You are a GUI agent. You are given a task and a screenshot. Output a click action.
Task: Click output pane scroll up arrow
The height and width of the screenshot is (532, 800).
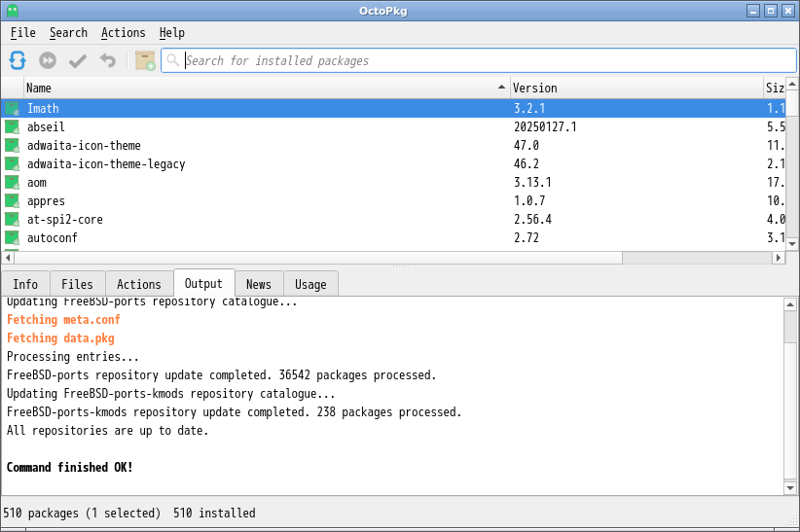(790, 304)
